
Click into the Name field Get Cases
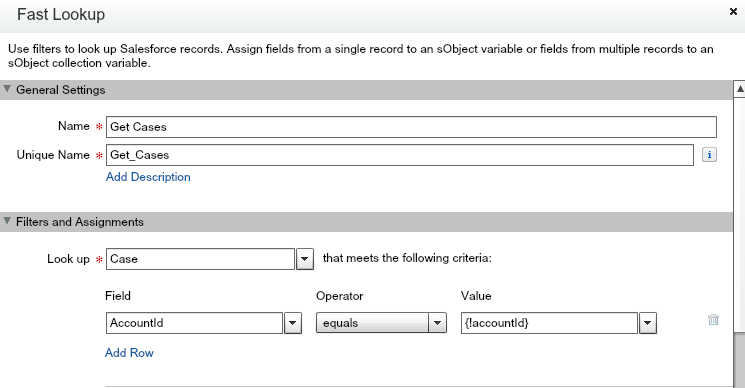(x=411, y=127)
